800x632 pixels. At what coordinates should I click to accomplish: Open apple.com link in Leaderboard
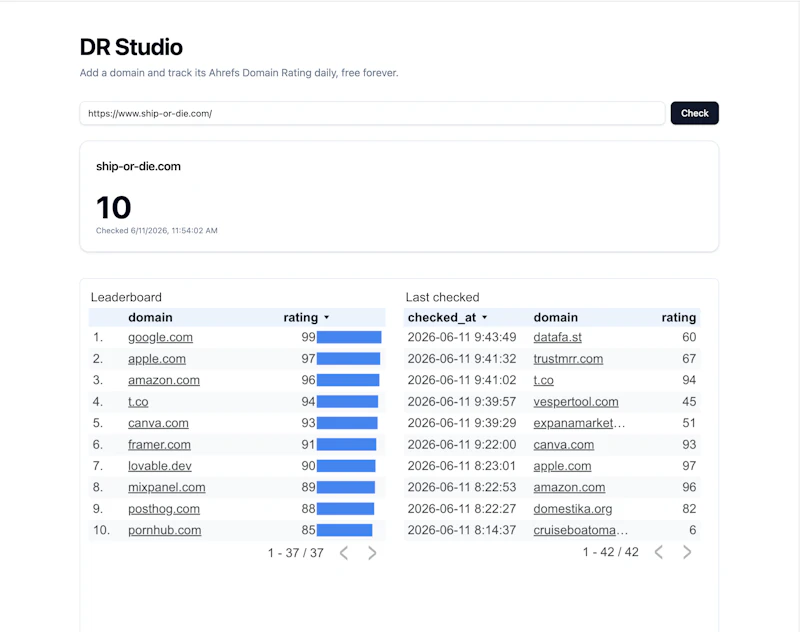coord(157,359)
